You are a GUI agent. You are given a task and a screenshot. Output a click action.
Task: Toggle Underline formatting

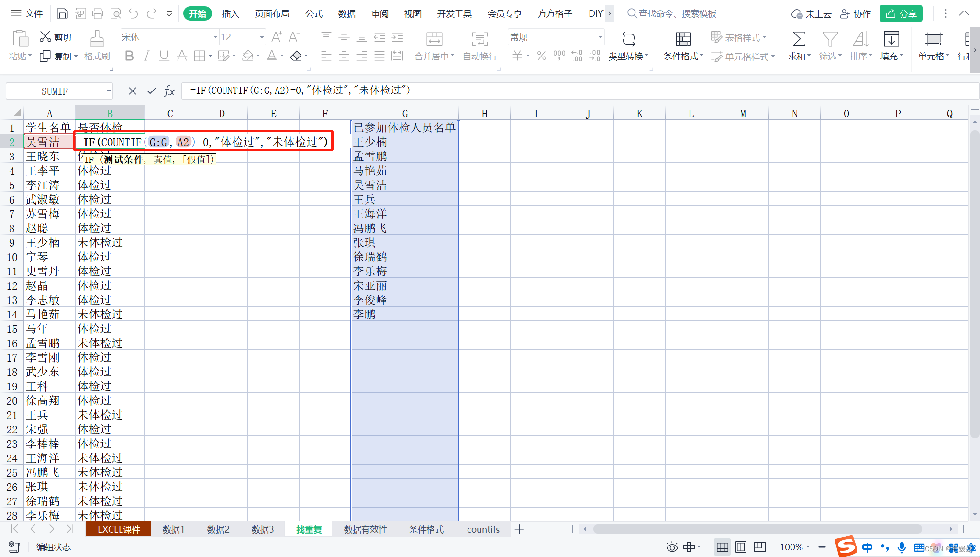pyautogui.click(x=164, y=56)
